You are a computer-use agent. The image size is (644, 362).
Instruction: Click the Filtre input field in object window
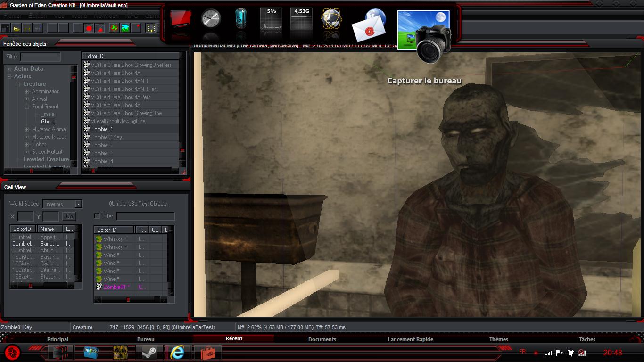(x=40, y=57)
